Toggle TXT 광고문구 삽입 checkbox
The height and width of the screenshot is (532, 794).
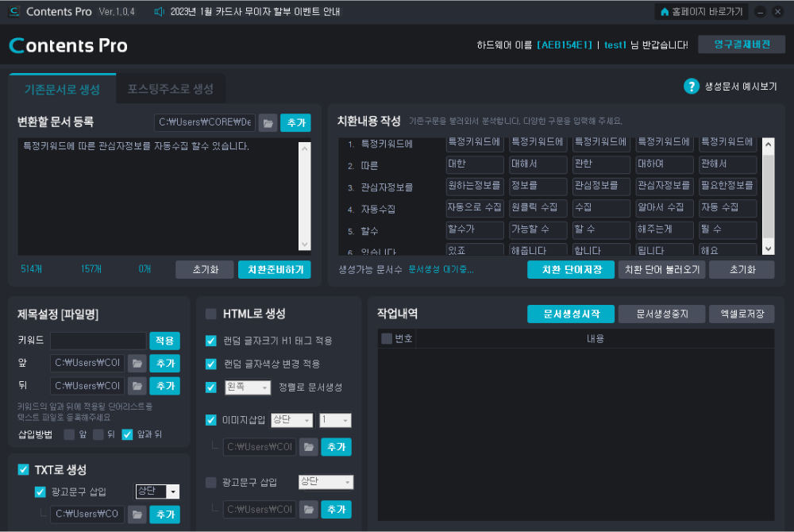[40, 492]
